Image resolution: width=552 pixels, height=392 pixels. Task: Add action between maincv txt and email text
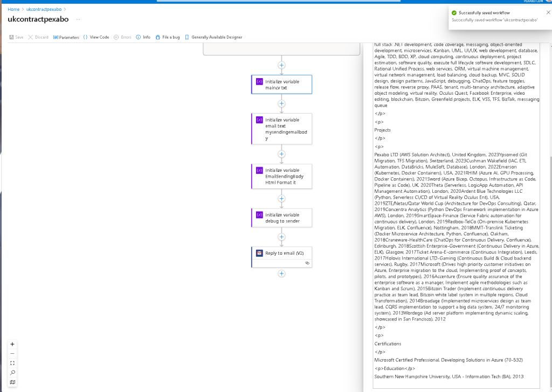click(281, 104)
